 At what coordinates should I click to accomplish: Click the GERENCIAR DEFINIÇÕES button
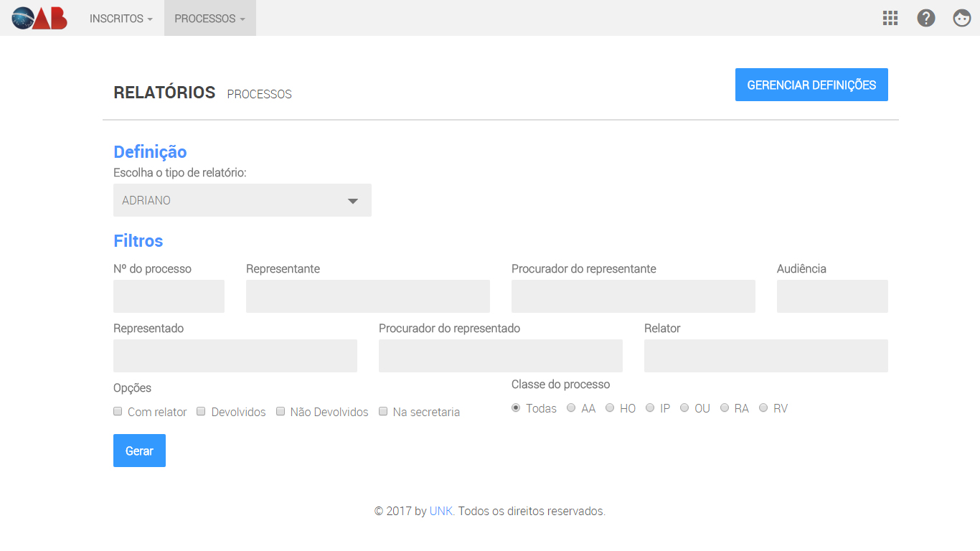pos(811,85)
